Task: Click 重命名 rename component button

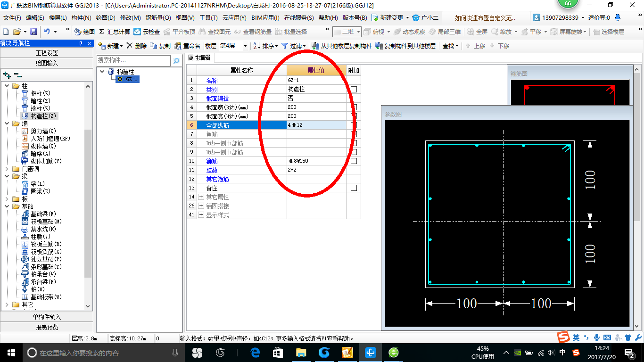Action: tap(187, 46)
